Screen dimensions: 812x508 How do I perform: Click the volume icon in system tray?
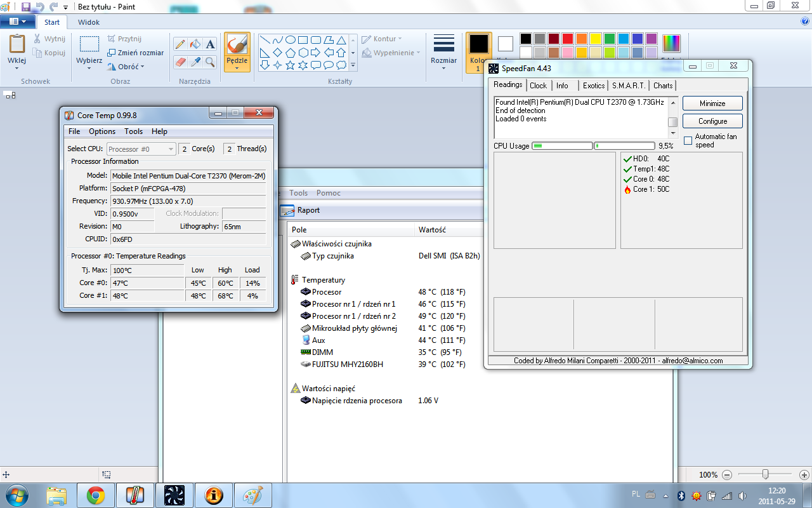pyautogui.click(x=741, y=495)
